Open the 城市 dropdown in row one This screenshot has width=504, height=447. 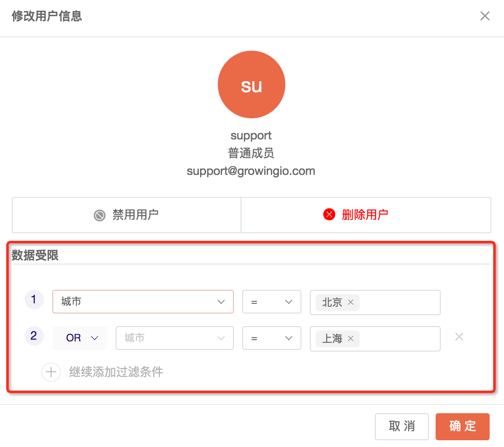tap(143, 302)
